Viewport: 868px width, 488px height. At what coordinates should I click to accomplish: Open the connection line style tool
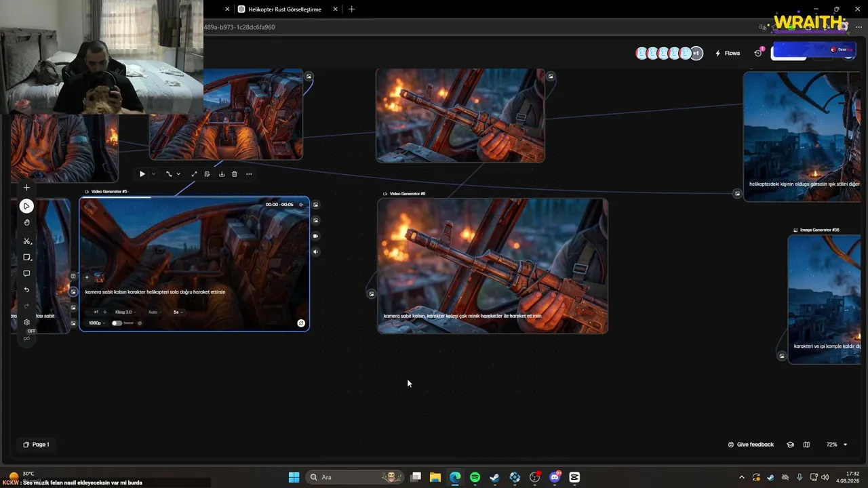(x=169, y=174)
